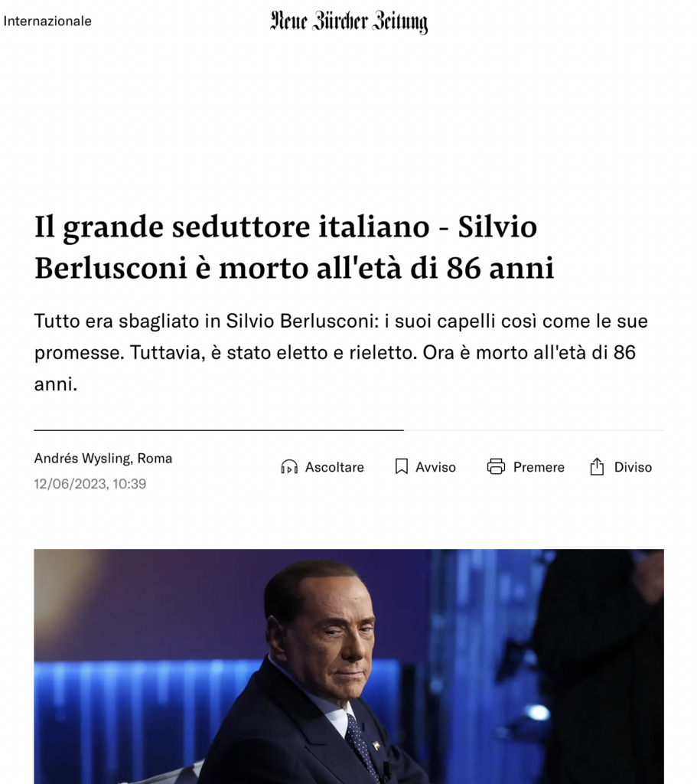The width and height of the screenshot is (697, 784).
Task: Click the headphones icon to listen
Action: pos(289,467)
